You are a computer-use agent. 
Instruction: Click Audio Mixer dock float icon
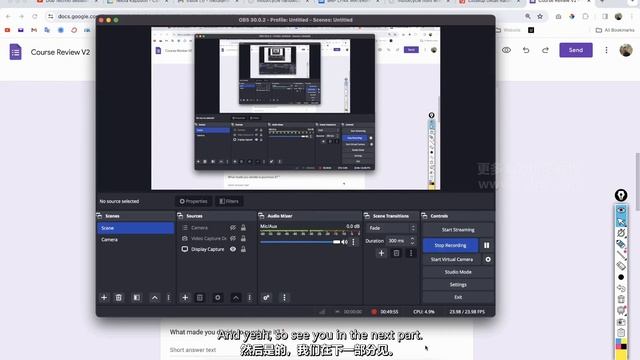[x=261, y=216]
